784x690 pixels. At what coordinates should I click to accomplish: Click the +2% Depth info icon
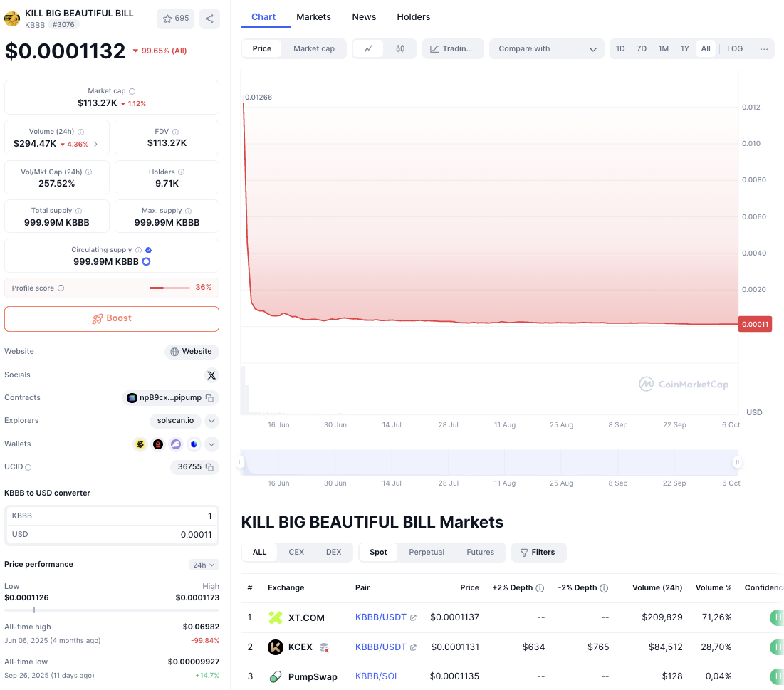coord(540,588)
